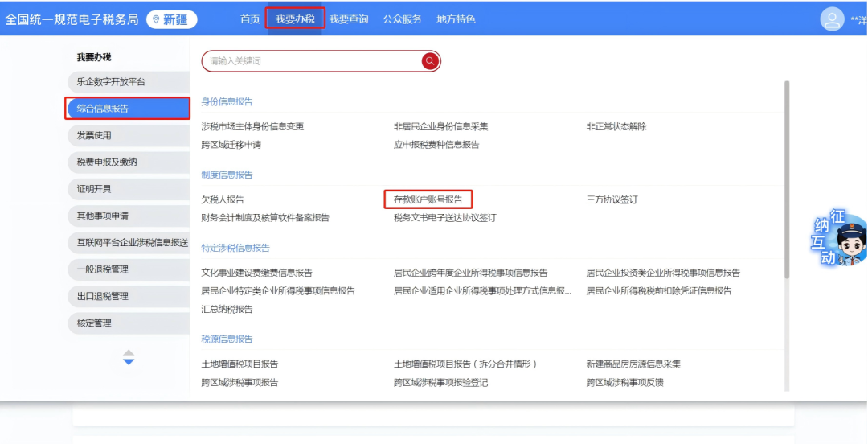Select 一般退税管理 in sidebar

click(x=129, y=269)
